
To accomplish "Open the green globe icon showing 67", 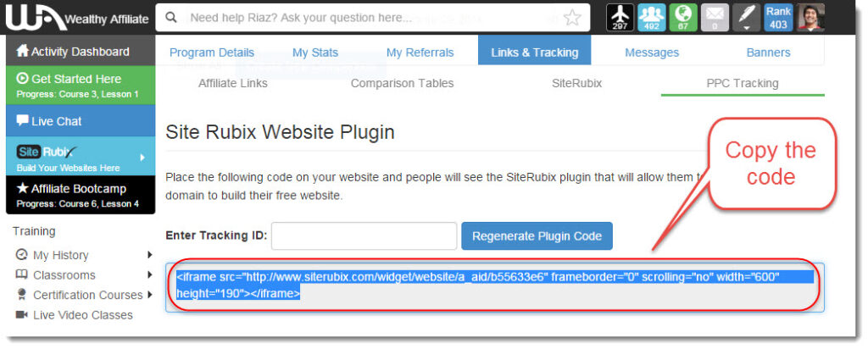I will click(x=682, y=18).
